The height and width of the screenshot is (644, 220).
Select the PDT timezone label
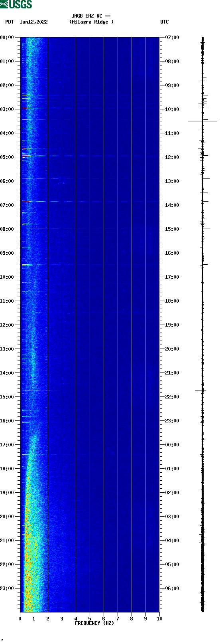(x=9, y=22)
